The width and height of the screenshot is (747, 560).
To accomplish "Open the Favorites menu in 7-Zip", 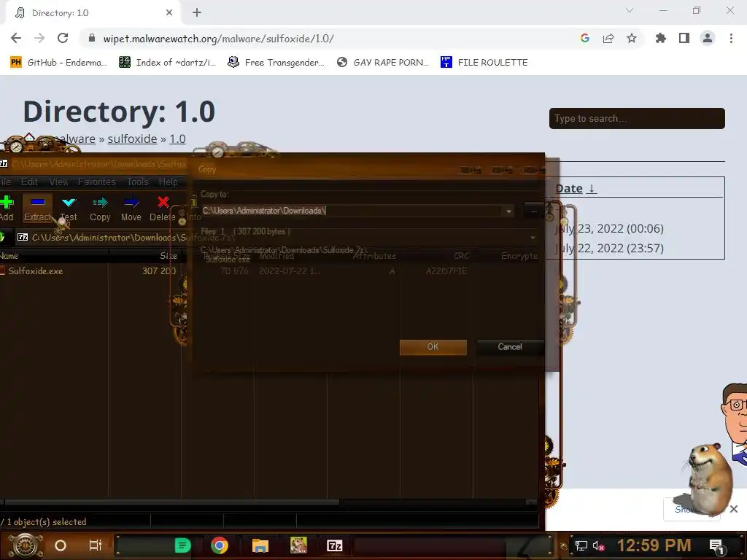I will tap(97, 182).
